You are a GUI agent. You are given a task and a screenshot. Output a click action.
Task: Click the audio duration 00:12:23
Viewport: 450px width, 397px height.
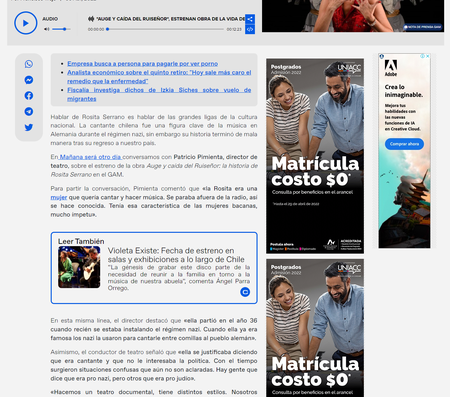pyautogui.click(x=234, y=29)
